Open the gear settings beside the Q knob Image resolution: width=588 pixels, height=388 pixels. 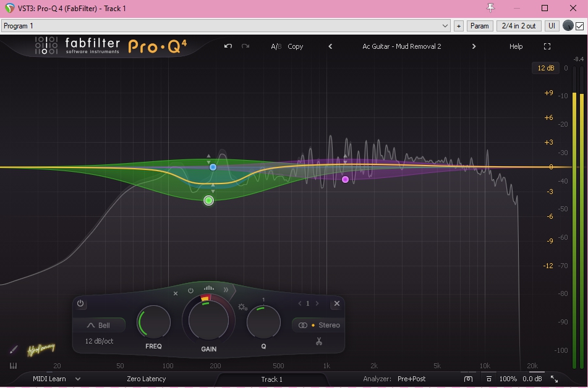point(242,307)
